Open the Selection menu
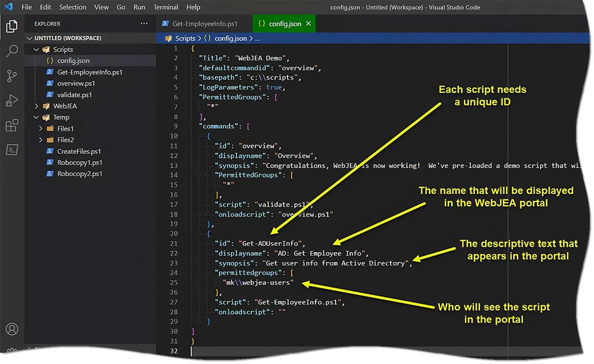594x364 pixels. [x=72, y=7]
